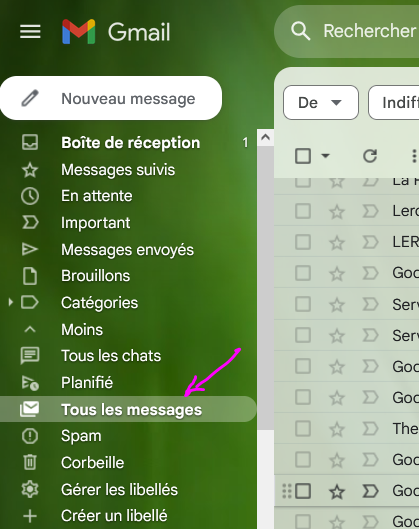Screen dimensions: 419x529
Task: Open the Important label
Action: click(95, 223)
